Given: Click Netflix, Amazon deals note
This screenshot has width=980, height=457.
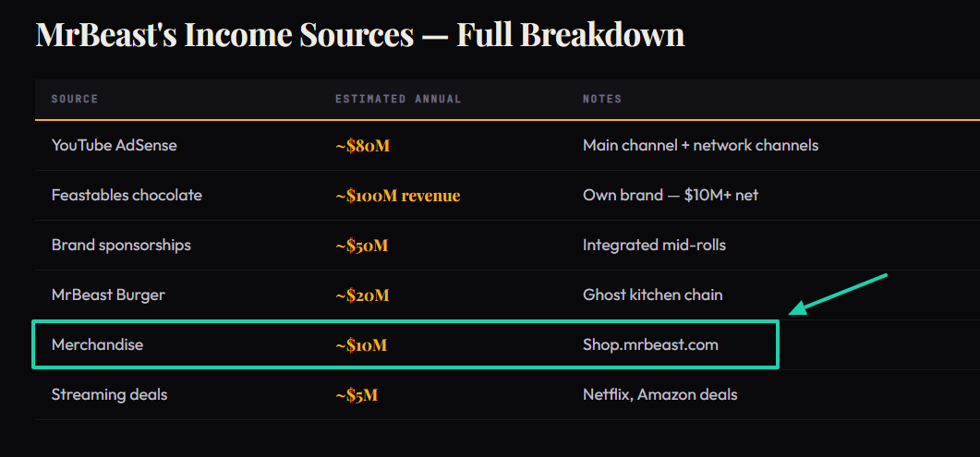Looking at the screenshot, I should [x=659, y=394].
